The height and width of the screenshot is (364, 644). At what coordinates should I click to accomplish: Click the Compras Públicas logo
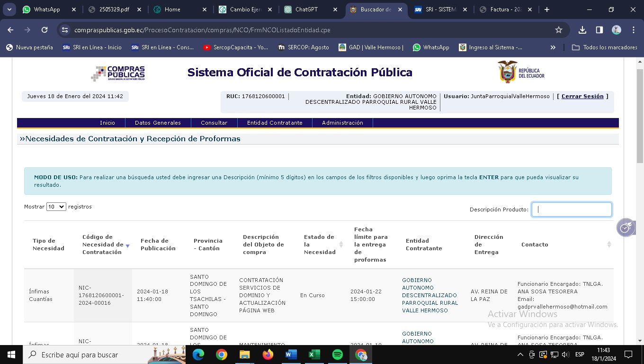118,73
